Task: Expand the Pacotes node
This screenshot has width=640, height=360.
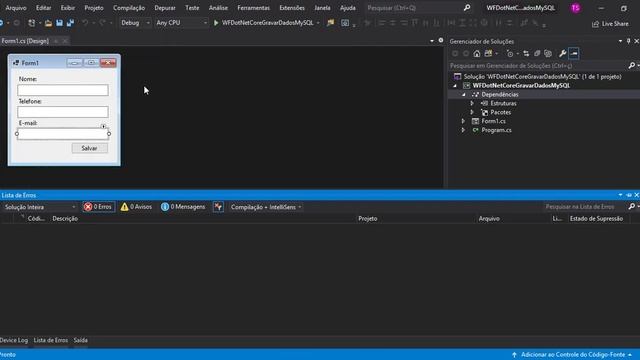Action: point(472,112)
